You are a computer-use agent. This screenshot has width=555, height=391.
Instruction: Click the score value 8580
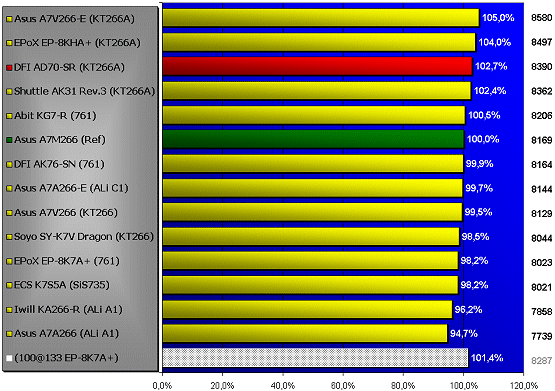tap(542, 18)
